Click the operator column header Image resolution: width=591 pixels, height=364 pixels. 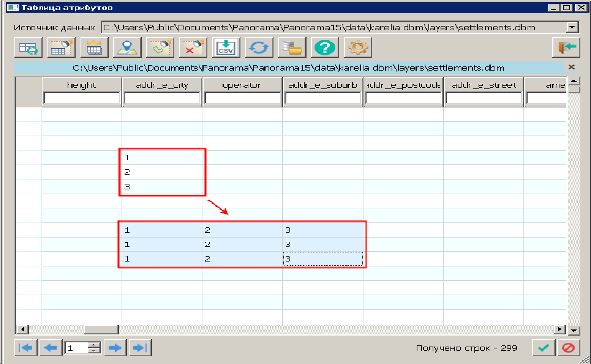pos(242,85)
